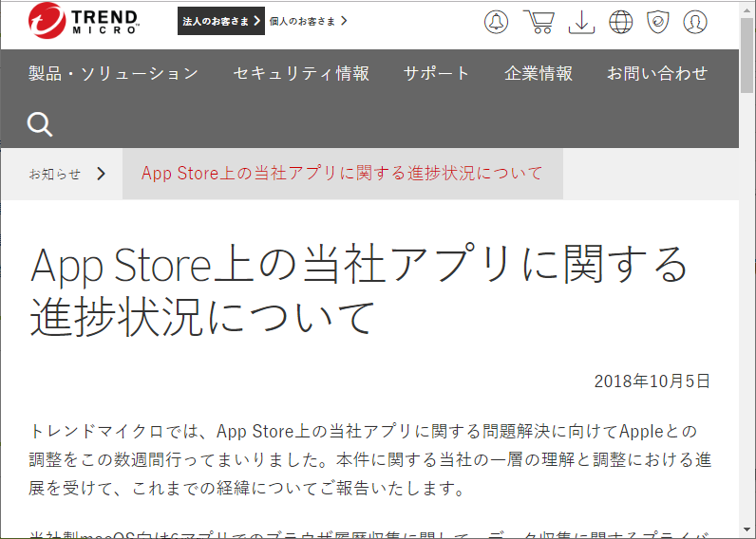Select the 法人のお客さま button
The image size is (756, 539).
click(221, 21)
